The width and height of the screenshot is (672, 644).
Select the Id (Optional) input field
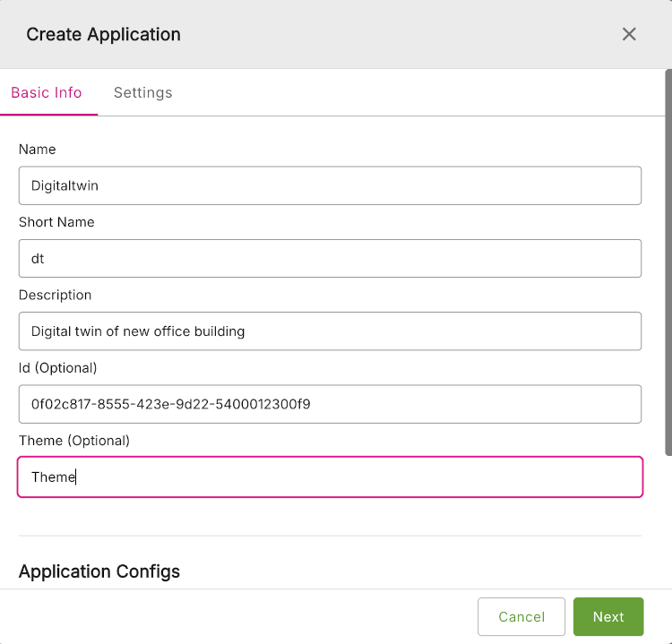(330, 404)
